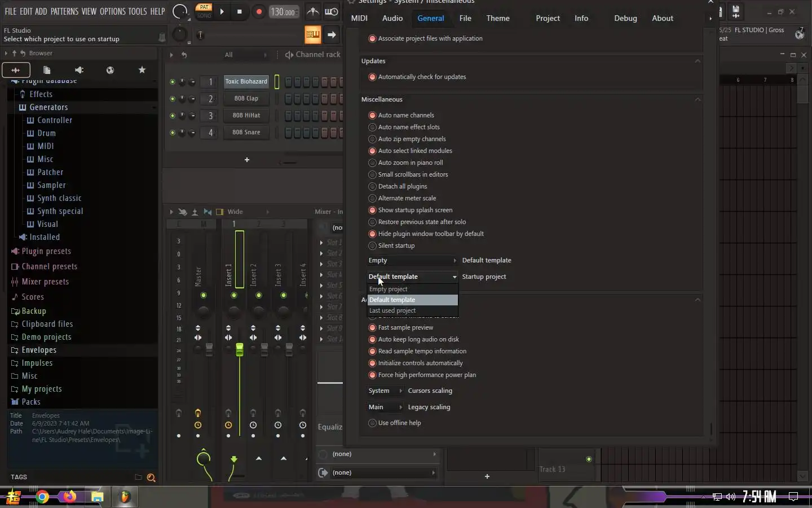This screenshot has height=508, width=812.
Task: Open the PATTERNS menu
Action: (64, 11)
